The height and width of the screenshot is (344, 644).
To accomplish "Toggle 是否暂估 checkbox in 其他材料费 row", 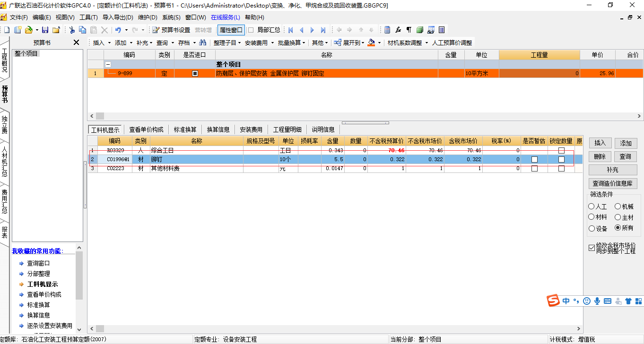I will tap(534, 169).
